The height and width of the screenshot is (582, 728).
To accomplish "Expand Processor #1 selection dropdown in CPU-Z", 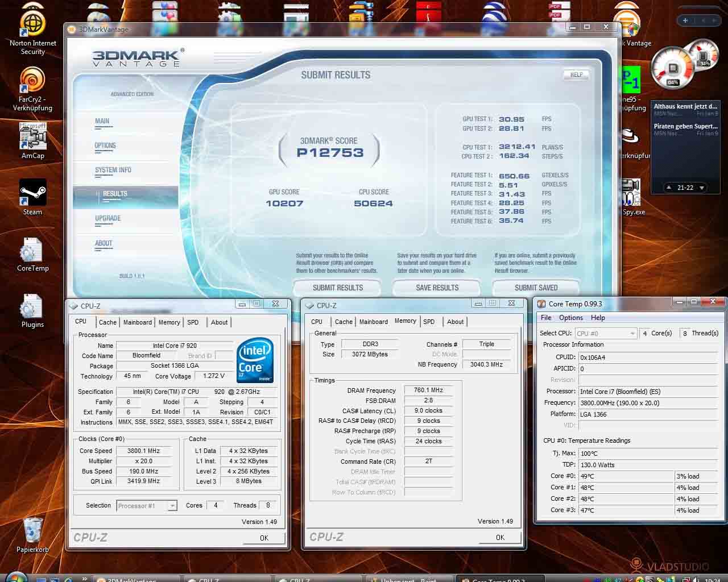I will coord(172,506).
